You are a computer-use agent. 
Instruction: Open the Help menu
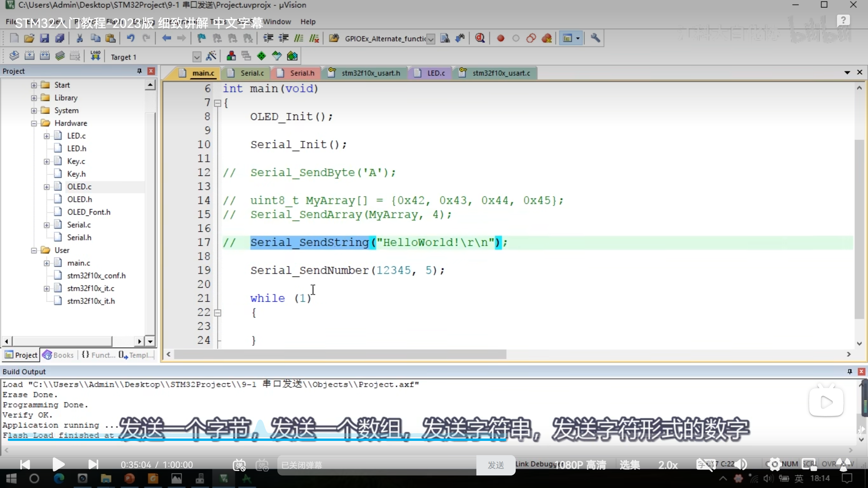click(308, 22)
